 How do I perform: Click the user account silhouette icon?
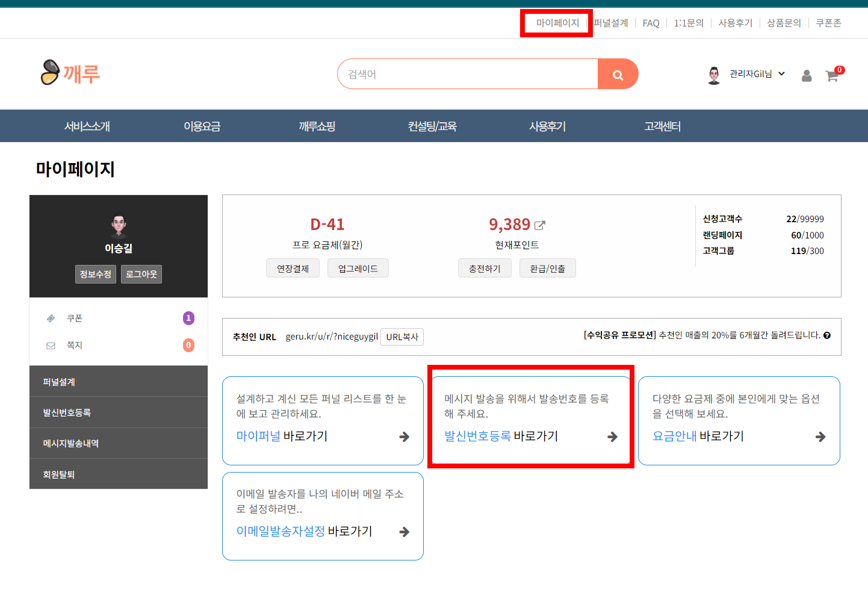pyautogui.click(x=807, y=76)
